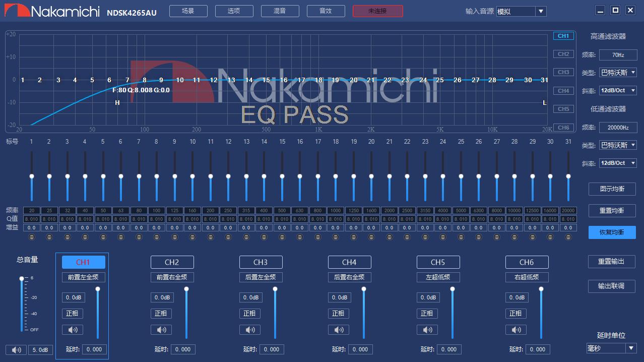Image resolution: width=644 pixels, height=362 pixels.
Task: Click EQ node 9 on the response curve
Action: 161,80
